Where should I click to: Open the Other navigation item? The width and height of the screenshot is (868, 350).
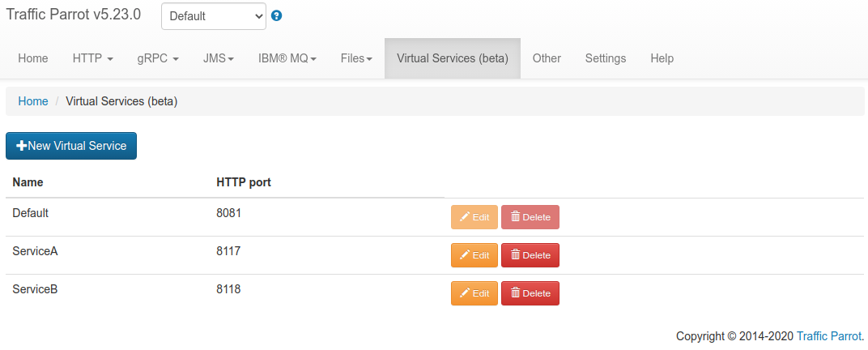click(547, 58)
